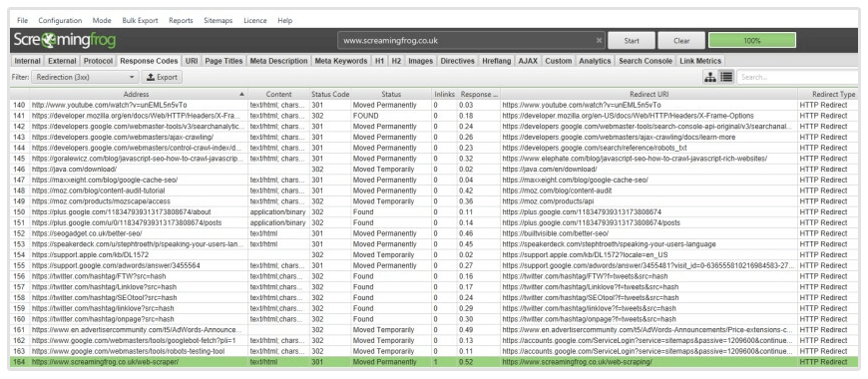Switch to the Protocol tab
The width and height of the screenshot is (868, 379).
[x=98, y=61]
